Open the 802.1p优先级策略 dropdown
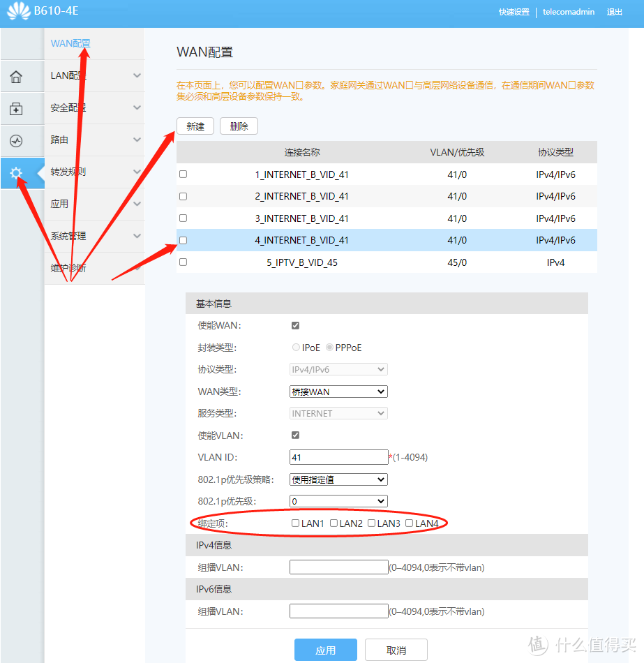Screen dimensions: 644x663 coord(338,479)
